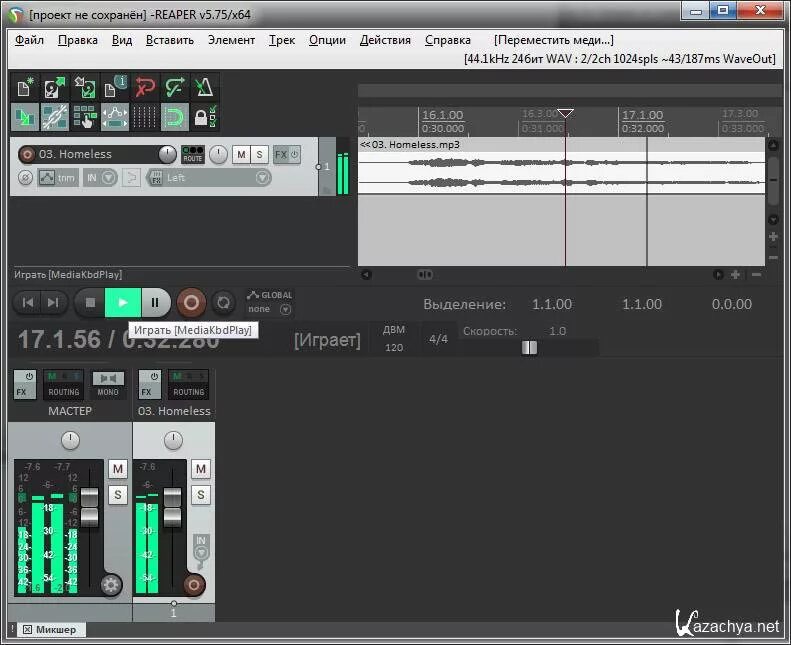This screenshot has height=645, width=791.
Task: Open input FX icon beside Left
Action: tap(156, 178)
